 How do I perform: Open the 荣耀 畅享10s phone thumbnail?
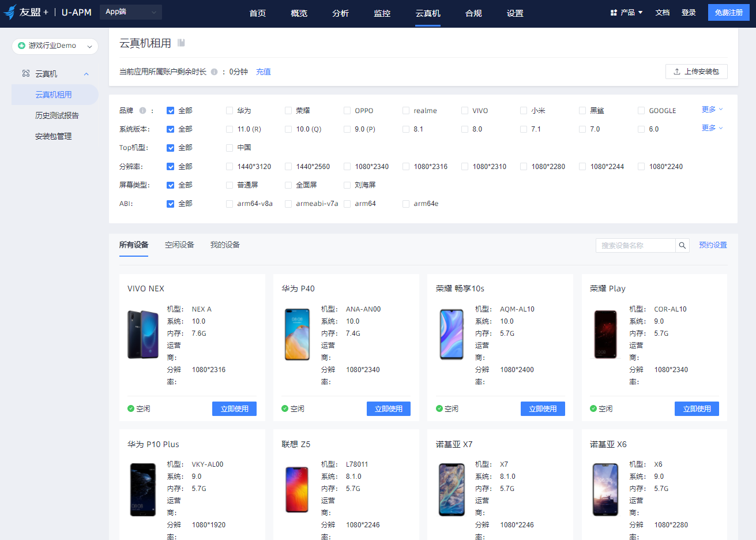tap(452, 335)
